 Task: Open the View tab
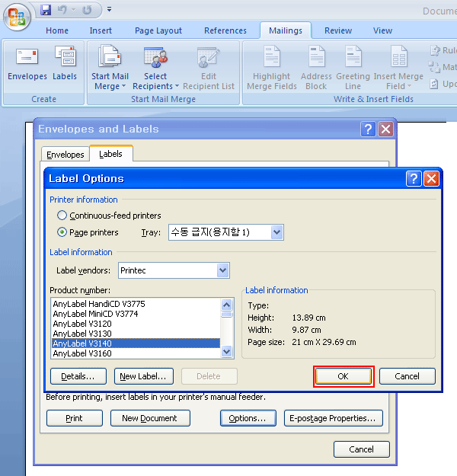pyautogui.click(x=382, y=30)
